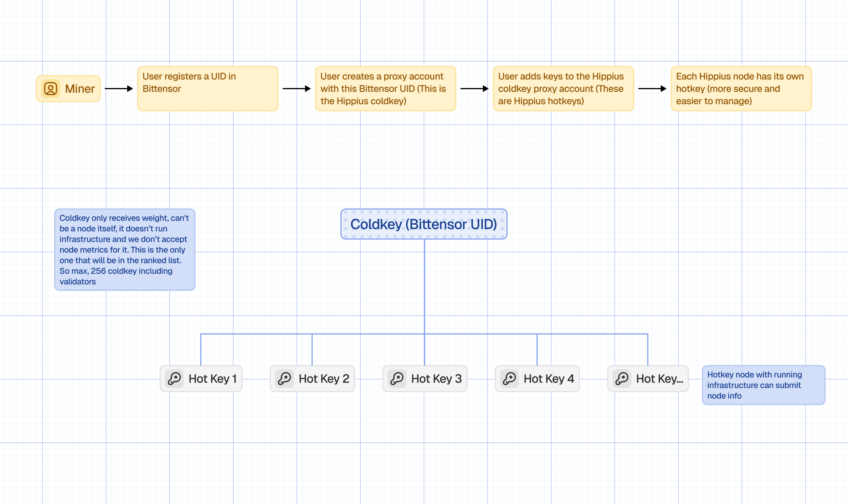Click the 'Hot Key 3' label
Image resolution: width=848 pixels, height=504 pixels.
(x=436, y=378)
